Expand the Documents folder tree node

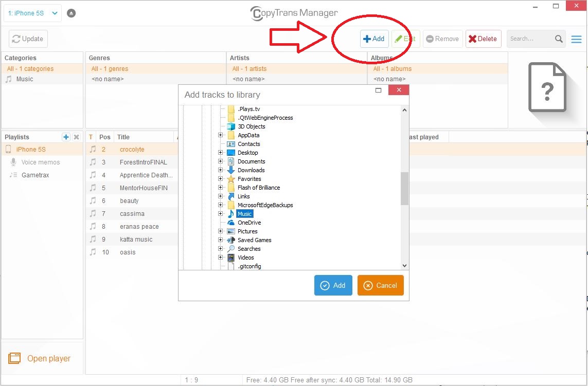click(x=221, y=161)
